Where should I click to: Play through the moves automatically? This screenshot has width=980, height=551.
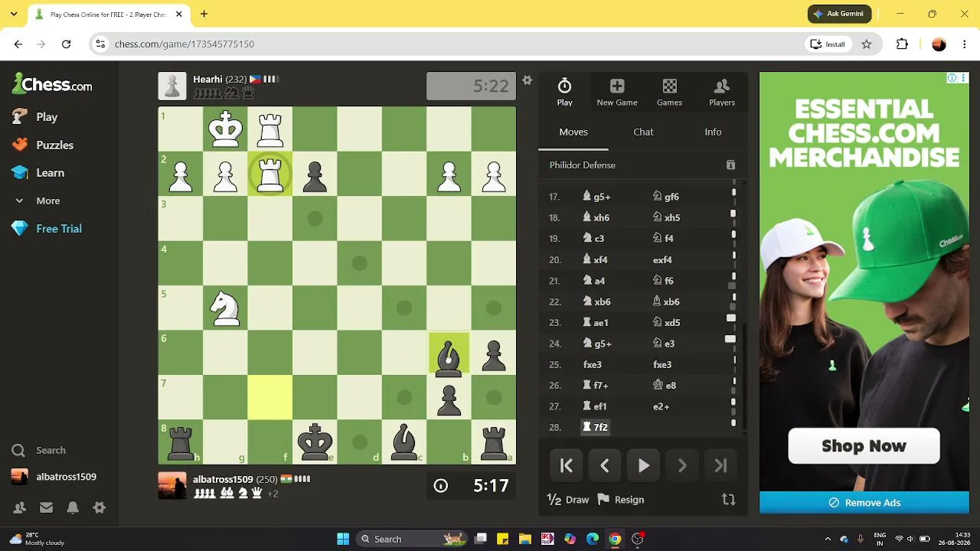(x=644, y=465)
